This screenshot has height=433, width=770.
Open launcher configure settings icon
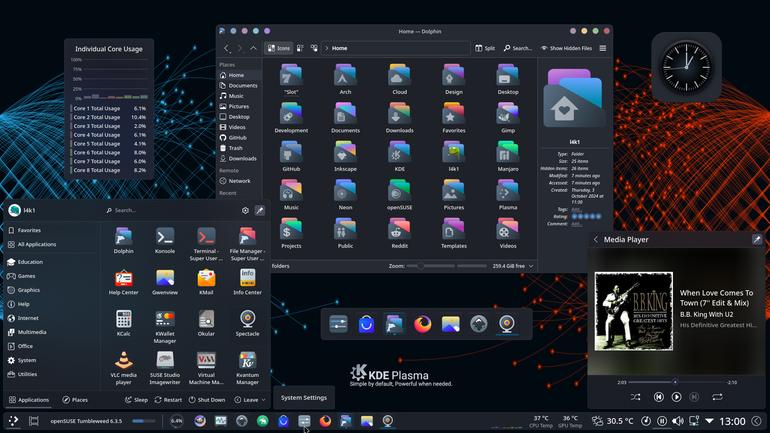coord(245,210)
